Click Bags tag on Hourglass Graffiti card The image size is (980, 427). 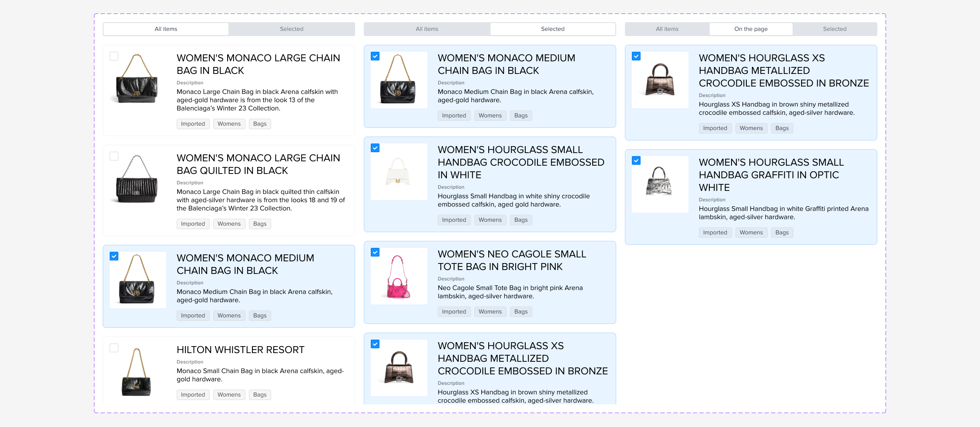coord(782,233)
